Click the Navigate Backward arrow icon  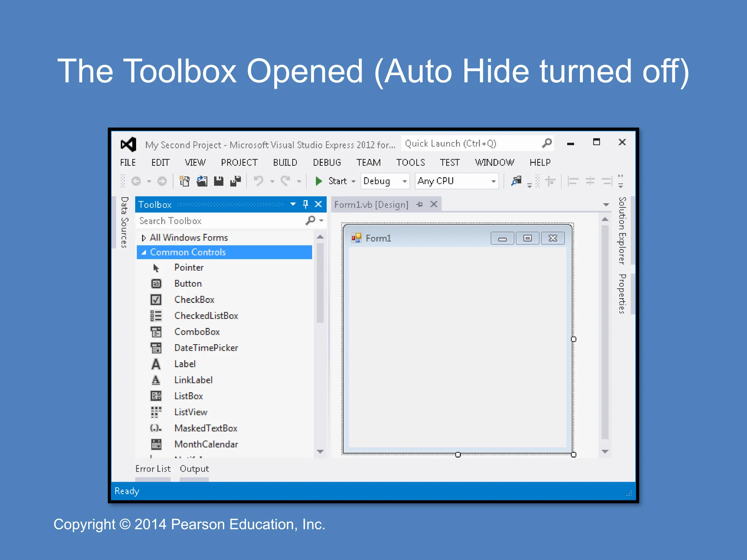(136, 181)
